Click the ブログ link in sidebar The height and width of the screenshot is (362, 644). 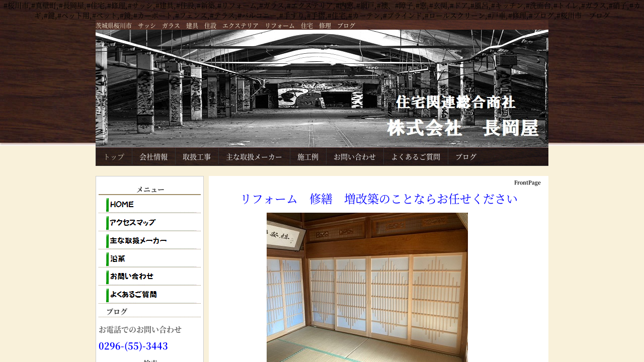coord(117,312)
